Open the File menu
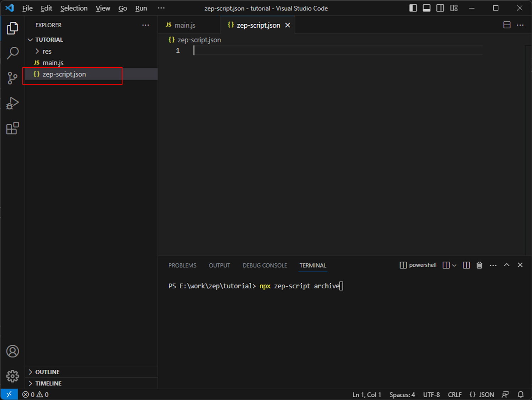This screenshot has width=532, height=400. point(27,8)
